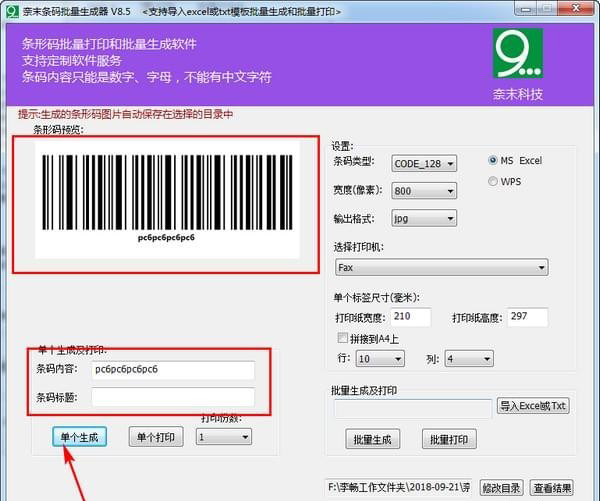Click the 条形码批量打印和批量生成软件 banner text
Viewport: 600px width, 501px height.
coord(109,44)
